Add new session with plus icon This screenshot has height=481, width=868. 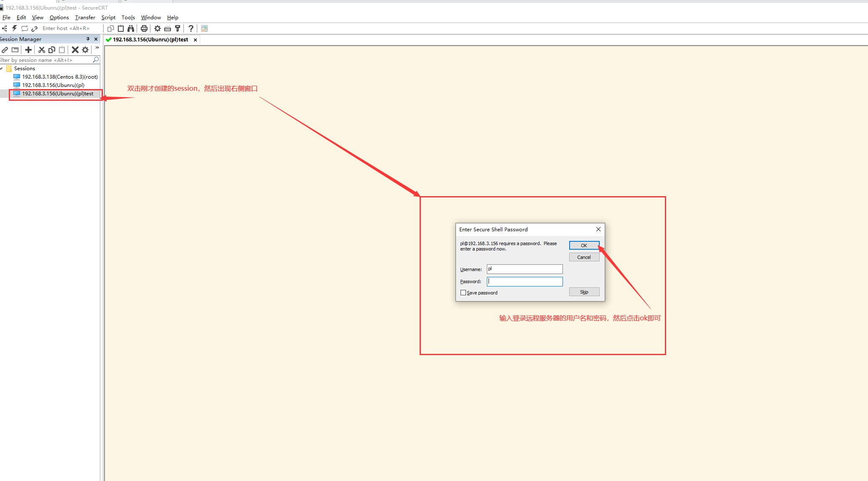(28, 50)
